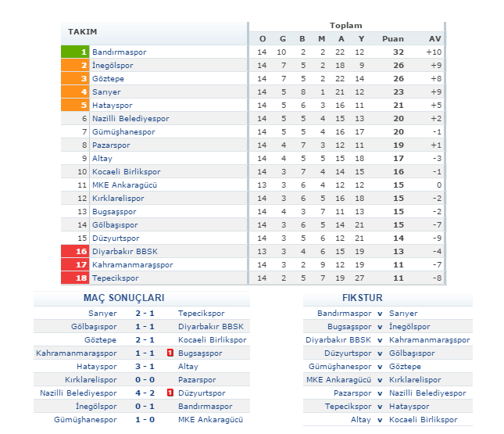Click the red rank 16 badge
The width and height of the screenshot is (504, 434).
click(76, 251)
